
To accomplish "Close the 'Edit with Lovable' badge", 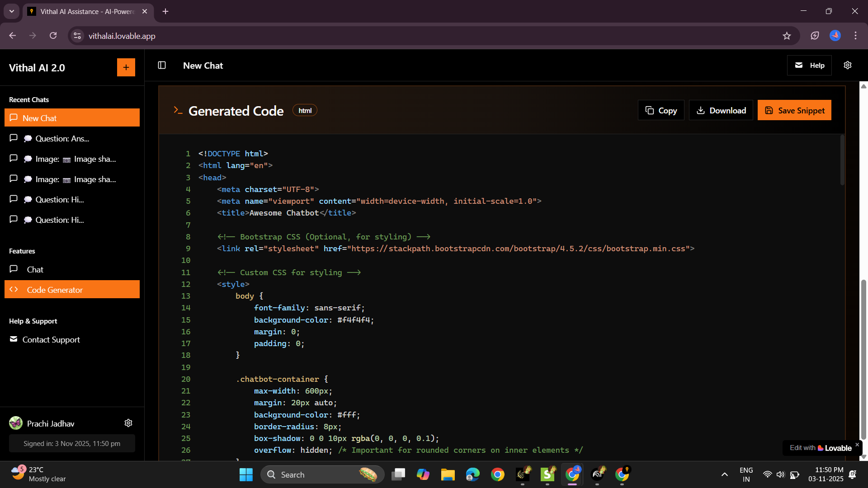I will [857, 445].
